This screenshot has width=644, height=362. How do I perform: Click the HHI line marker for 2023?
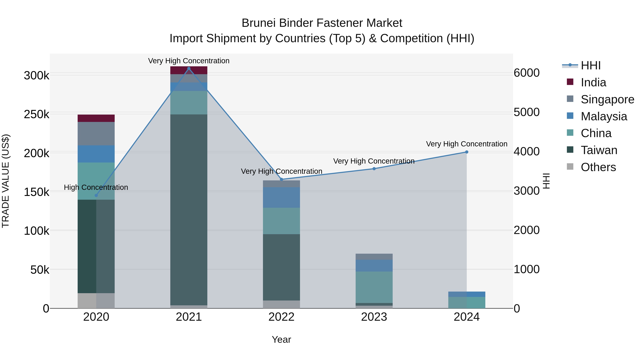374,169
